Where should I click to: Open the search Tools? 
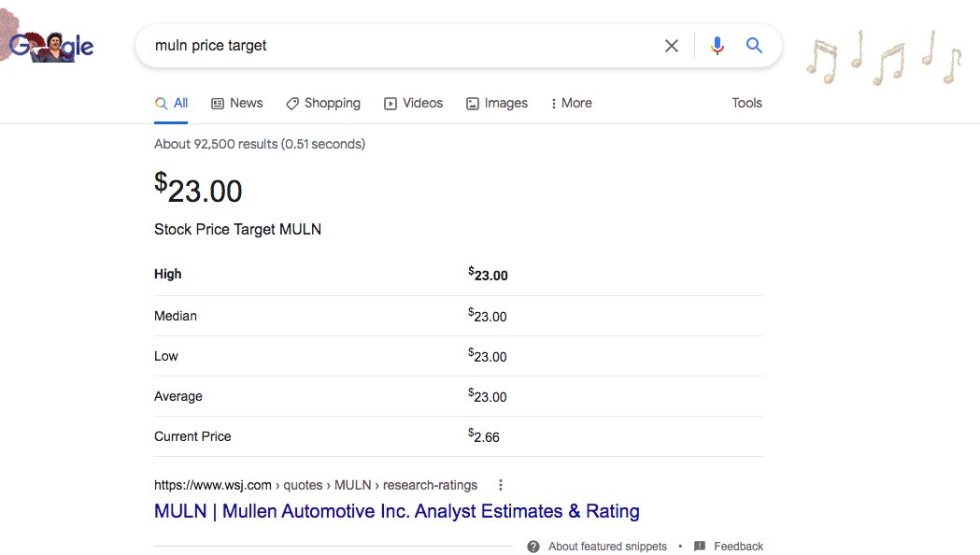[x=746, y=103]
